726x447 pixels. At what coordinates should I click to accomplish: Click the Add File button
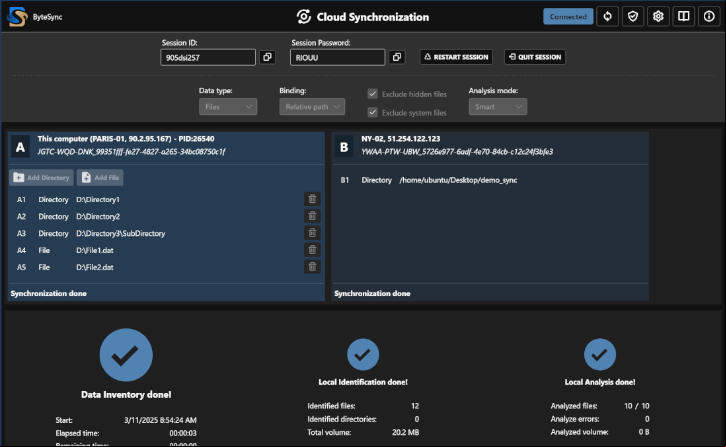click(100, 177)
